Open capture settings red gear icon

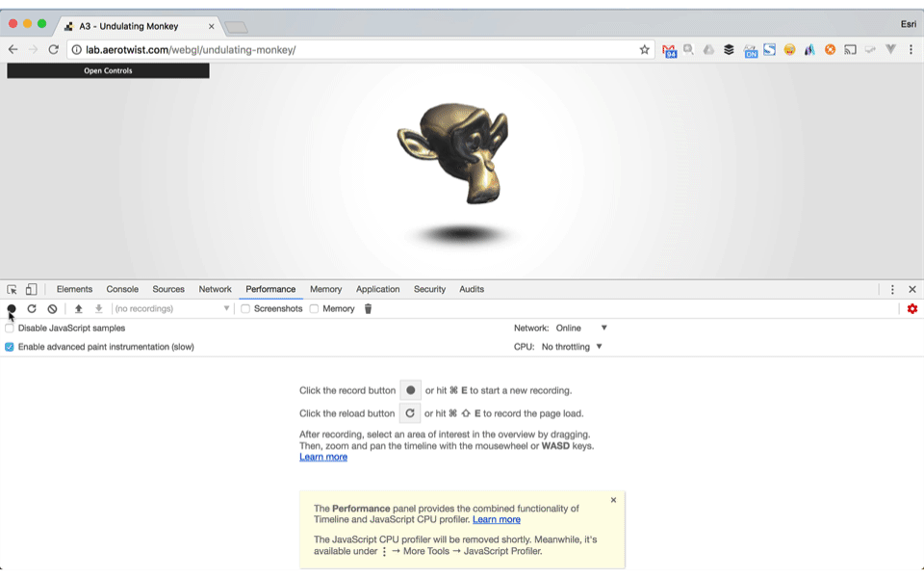(912, 308)
